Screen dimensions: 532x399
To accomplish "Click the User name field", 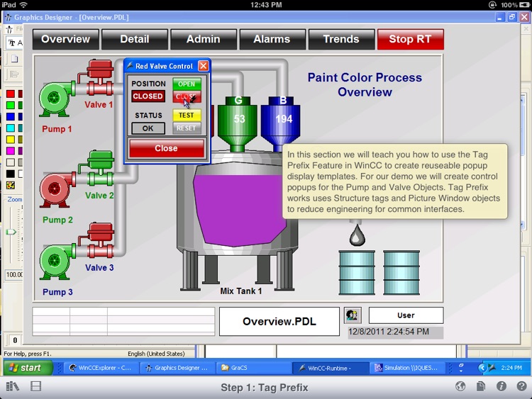I will (406, 315).
